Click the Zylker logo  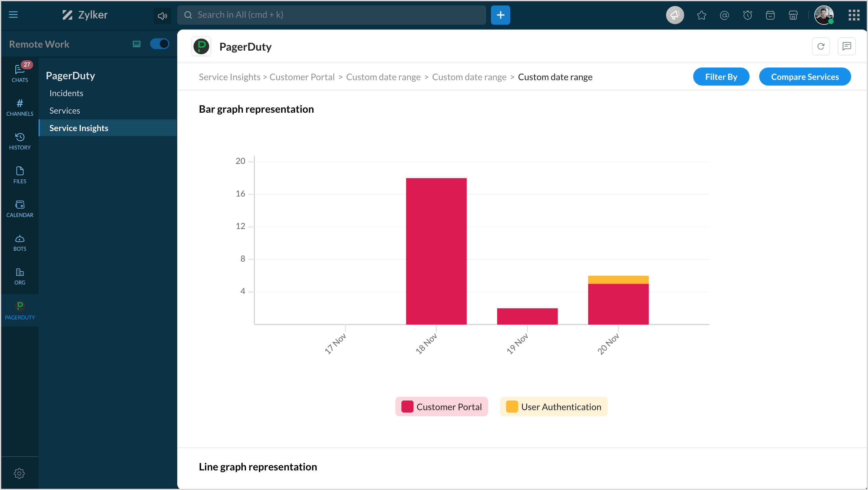click(x=85, y=15)
